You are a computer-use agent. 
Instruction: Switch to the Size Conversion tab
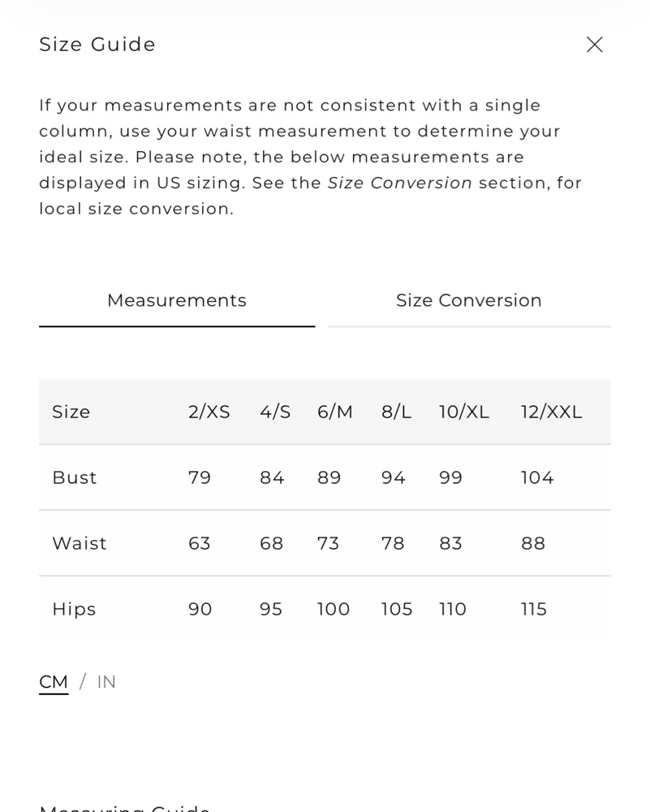[469, 301]
